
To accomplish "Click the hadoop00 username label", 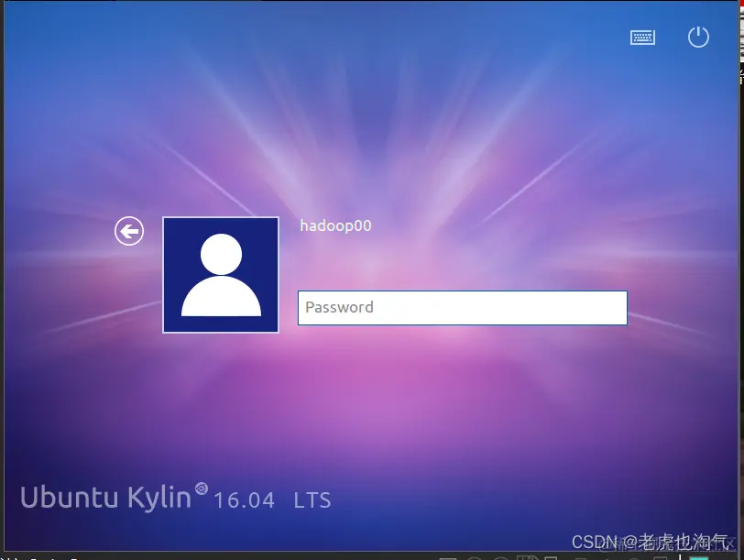I will (x=335, y=225).
